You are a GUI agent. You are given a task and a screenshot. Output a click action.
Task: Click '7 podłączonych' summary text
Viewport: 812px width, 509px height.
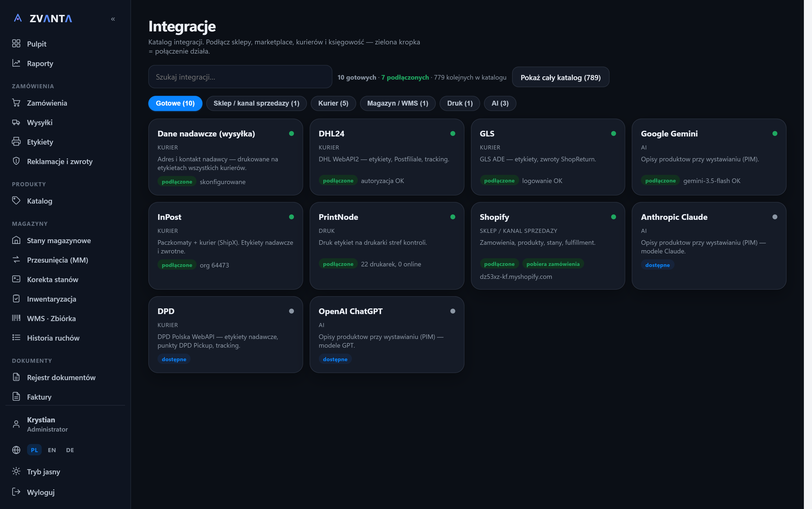[x=405, y=77]
